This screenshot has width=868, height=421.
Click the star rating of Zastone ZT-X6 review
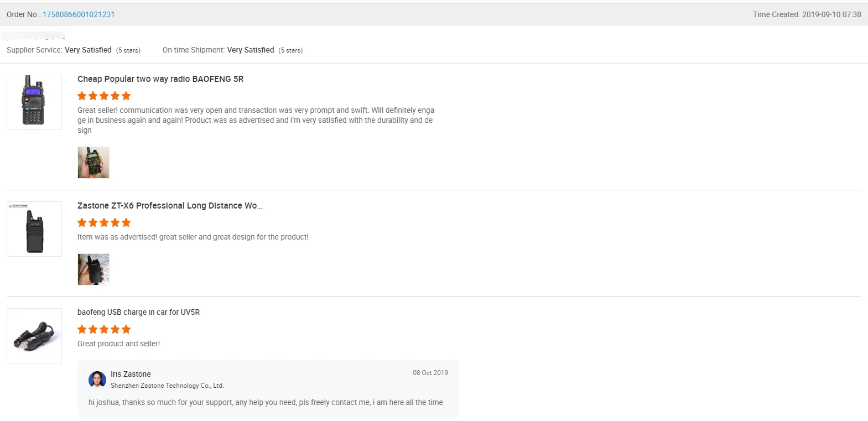(x=104, y=222)
